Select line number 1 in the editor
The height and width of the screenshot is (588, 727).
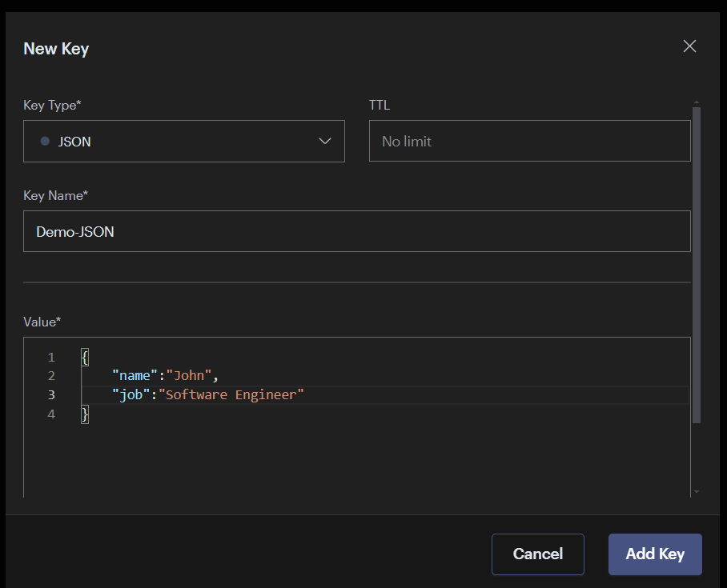pos(50,357)
